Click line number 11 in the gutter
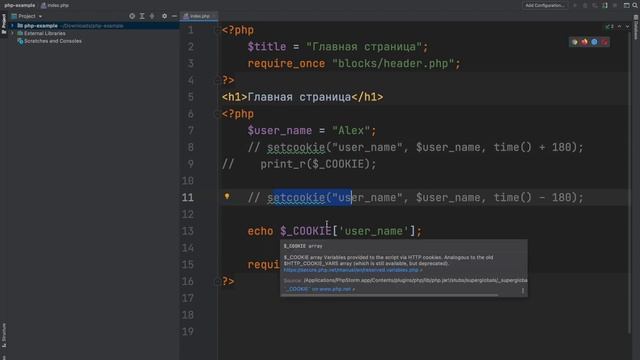 188,198
